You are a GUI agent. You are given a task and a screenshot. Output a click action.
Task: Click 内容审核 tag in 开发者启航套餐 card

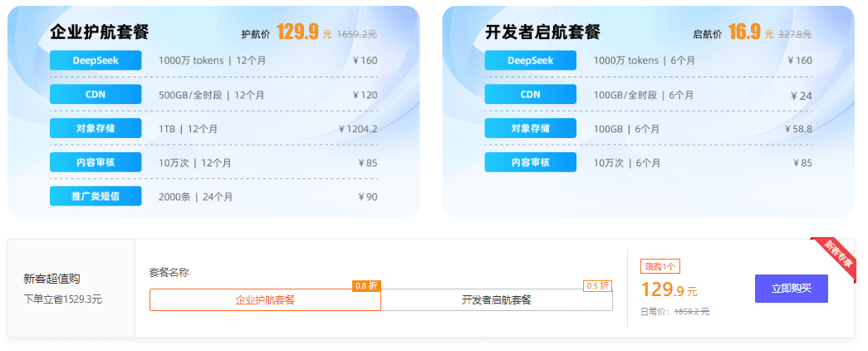530,162
